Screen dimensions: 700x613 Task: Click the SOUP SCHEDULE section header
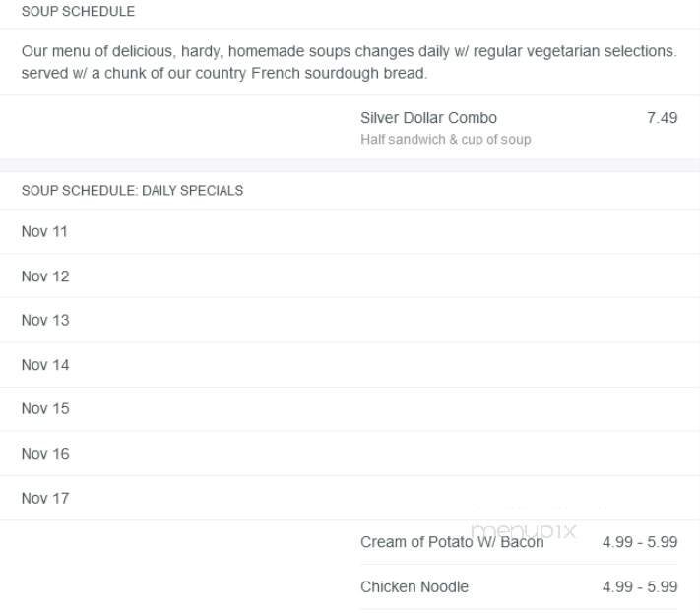[x=78, y=12]
